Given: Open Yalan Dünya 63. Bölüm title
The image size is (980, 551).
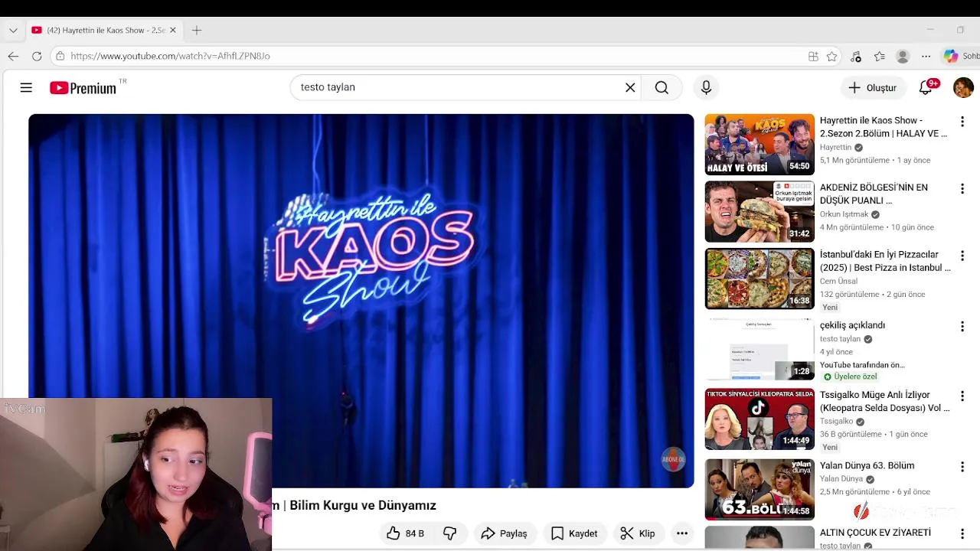Looking at the screenshot, I should (867, 465).
